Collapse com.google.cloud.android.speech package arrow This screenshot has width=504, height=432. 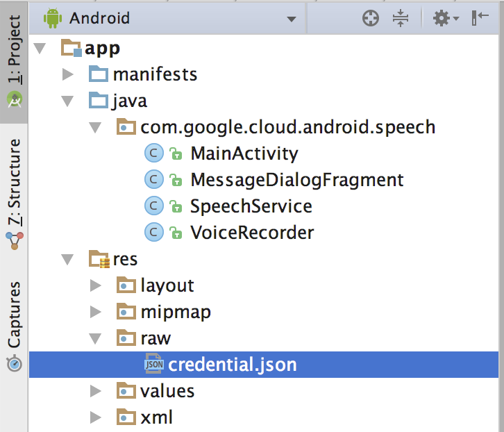[x=95, y=127]
